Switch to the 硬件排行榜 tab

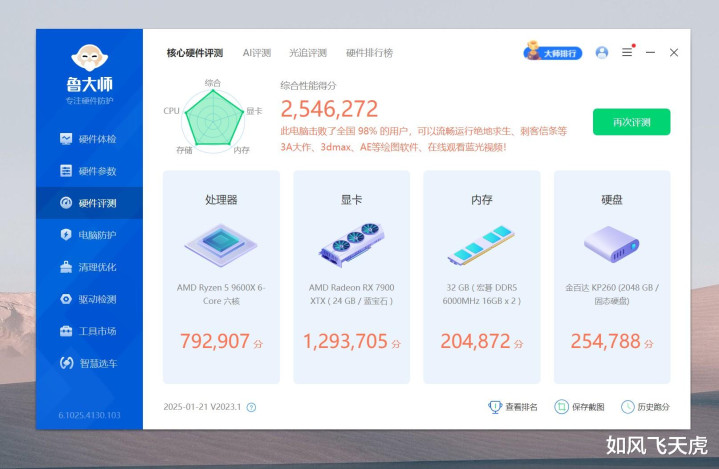click(369, 53)
